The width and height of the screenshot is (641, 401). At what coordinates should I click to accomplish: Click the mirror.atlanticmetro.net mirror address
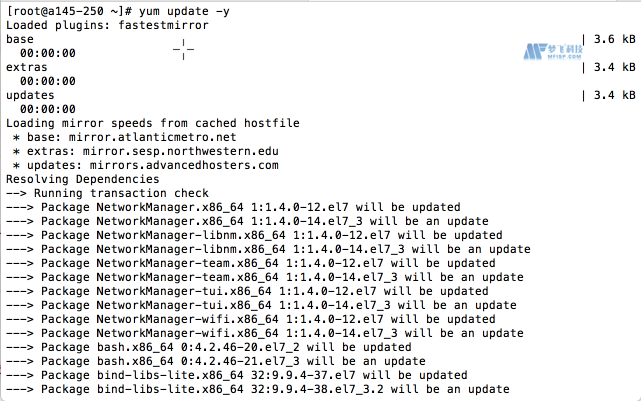click(152, 137)
